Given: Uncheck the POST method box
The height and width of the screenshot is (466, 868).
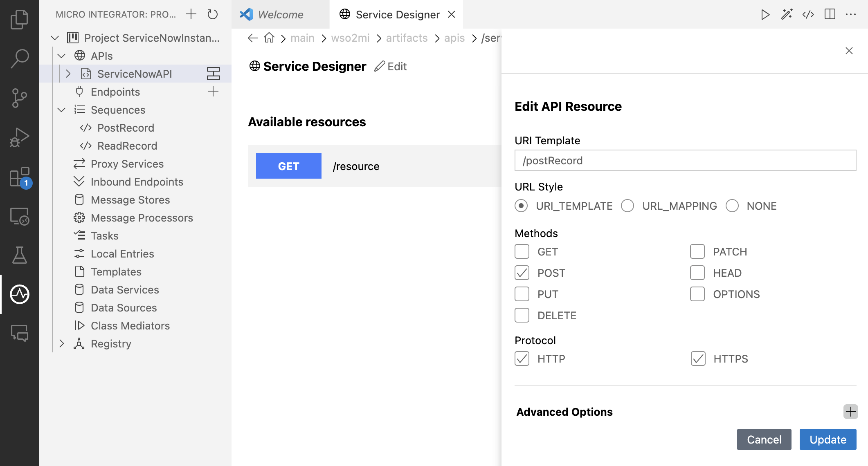Looking at the screenshot, I should tap(522, 273).
